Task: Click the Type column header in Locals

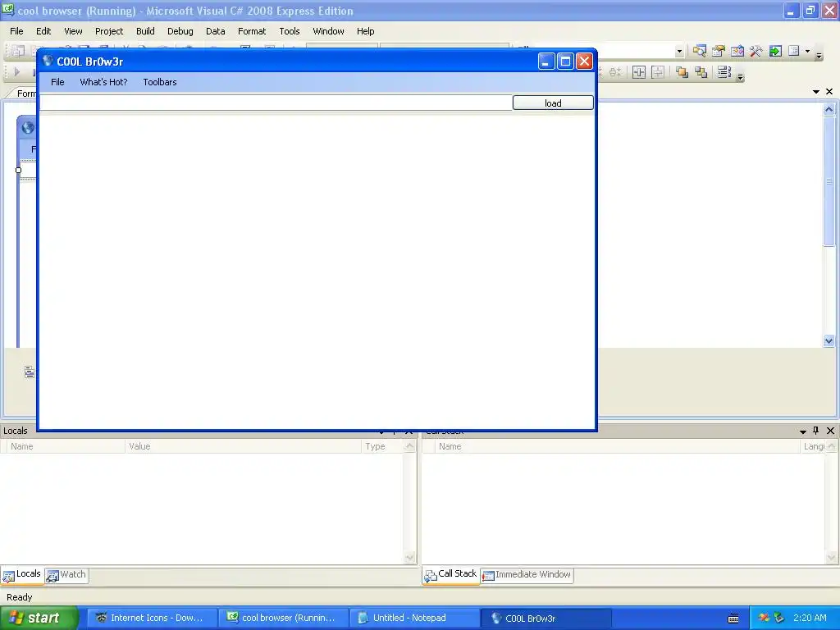Action: coord(382,446)
